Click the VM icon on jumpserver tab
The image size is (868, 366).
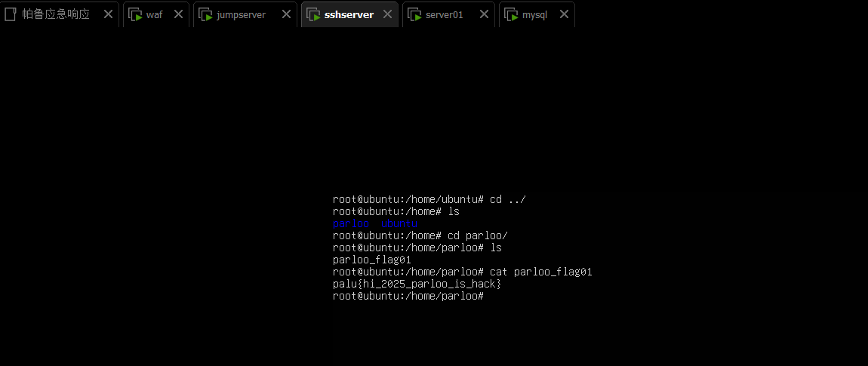coord(205,14)
